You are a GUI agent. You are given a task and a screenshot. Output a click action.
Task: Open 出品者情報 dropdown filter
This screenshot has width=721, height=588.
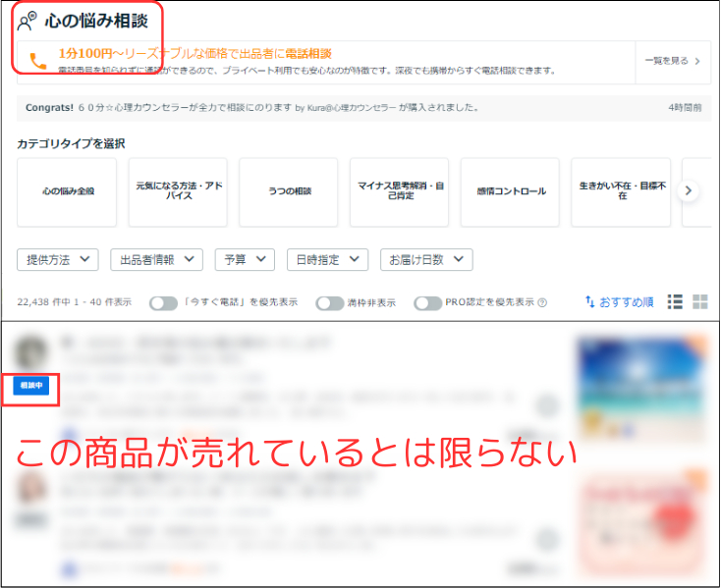coord(156,260)
